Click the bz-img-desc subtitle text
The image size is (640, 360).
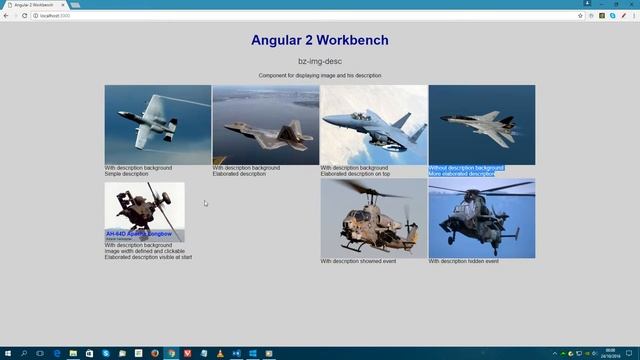coord(320,61)
